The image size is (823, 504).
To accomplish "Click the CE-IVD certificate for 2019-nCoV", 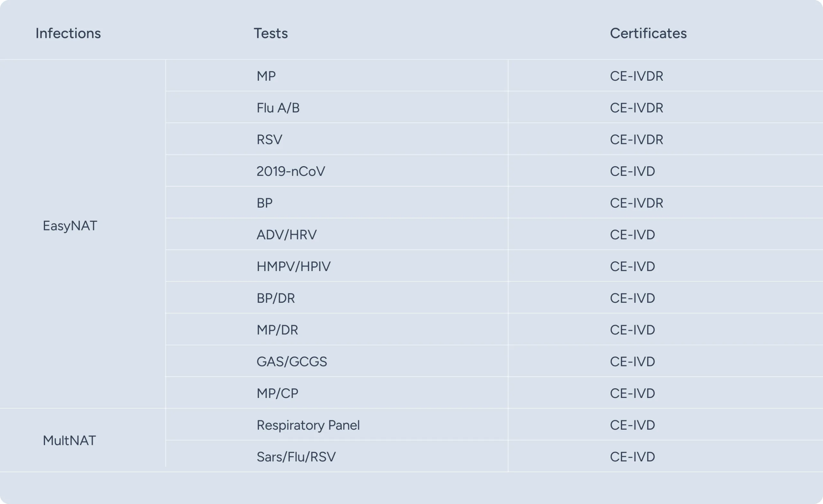I will pyautogui.click(x=632, y=171).
